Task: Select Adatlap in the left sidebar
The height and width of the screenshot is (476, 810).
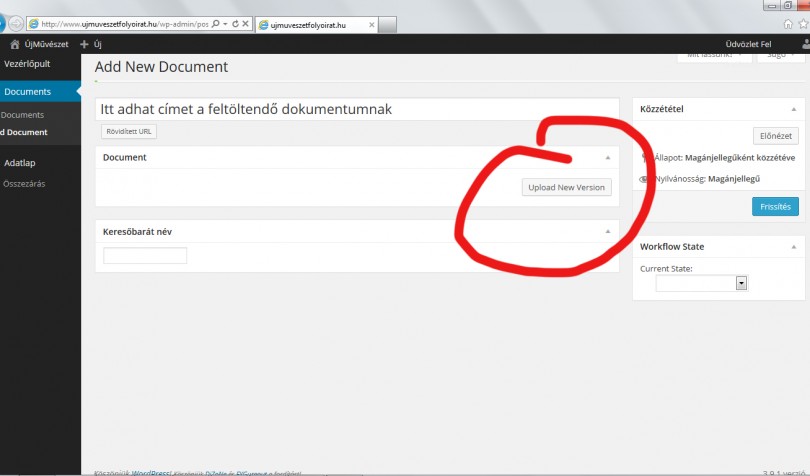Action: click(20, 162)
